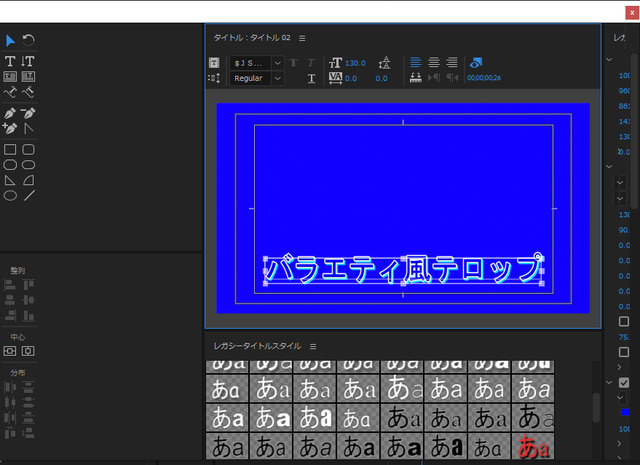Choose the horizontal Type tool

point(10,61)
